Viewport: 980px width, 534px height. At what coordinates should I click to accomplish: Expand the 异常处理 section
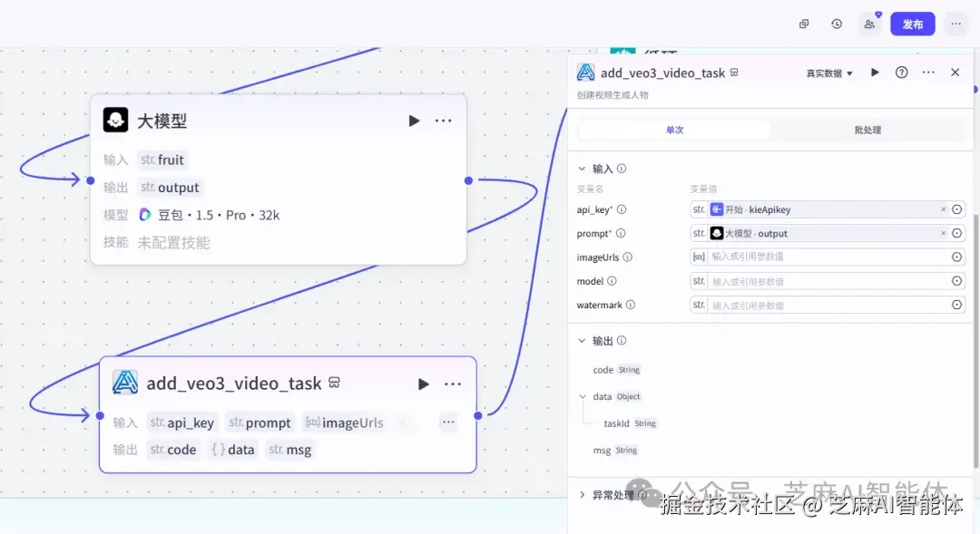point(582,495)
